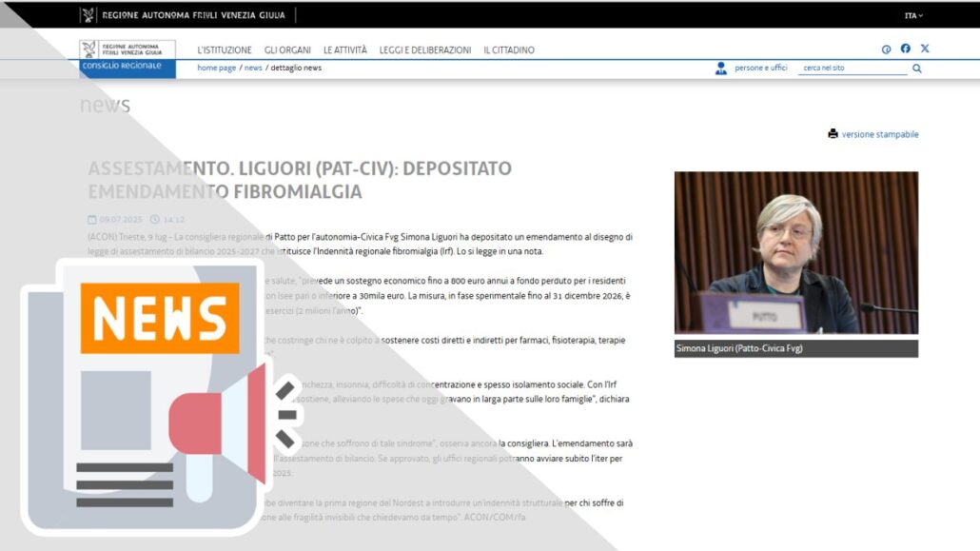Open the Facebook page icon
The image size is (980, 551).
tap(905, 49)
